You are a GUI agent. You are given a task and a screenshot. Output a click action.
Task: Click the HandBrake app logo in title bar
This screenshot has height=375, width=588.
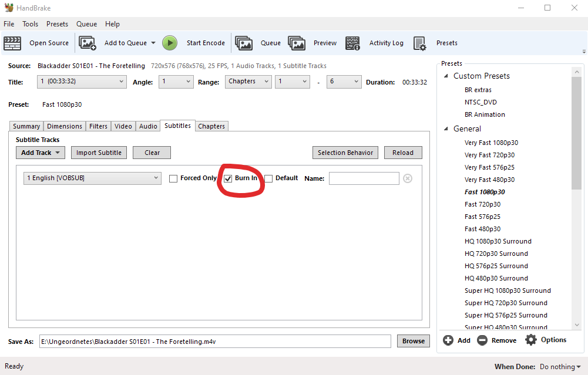tap(9, 8)
